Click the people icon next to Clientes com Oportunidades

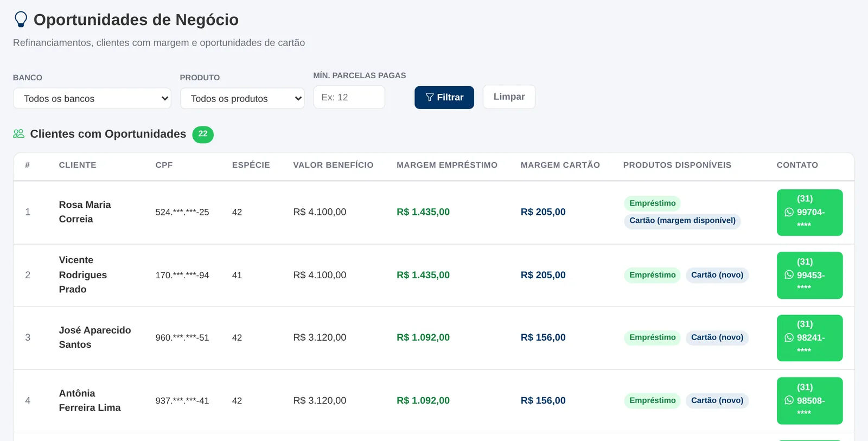[x=19, y=133]
